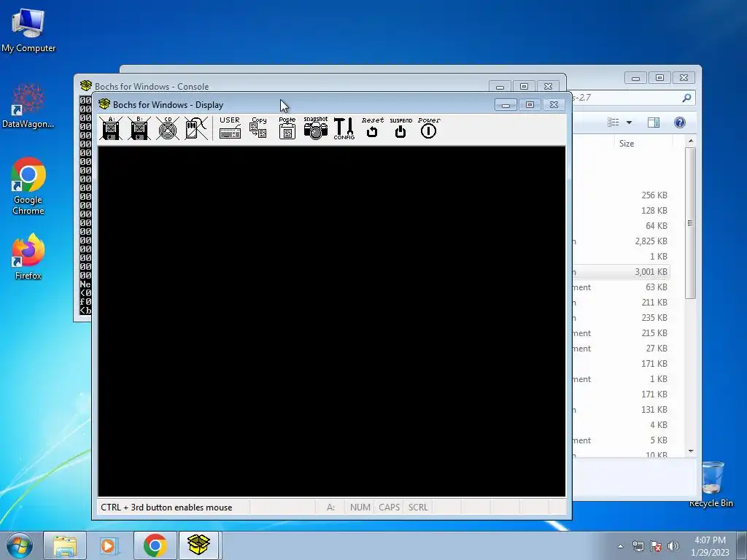The width and height of the screenshot is (747, 560).
Task: Click the search magnifier in Explorer window
Action: pos(686,98)
